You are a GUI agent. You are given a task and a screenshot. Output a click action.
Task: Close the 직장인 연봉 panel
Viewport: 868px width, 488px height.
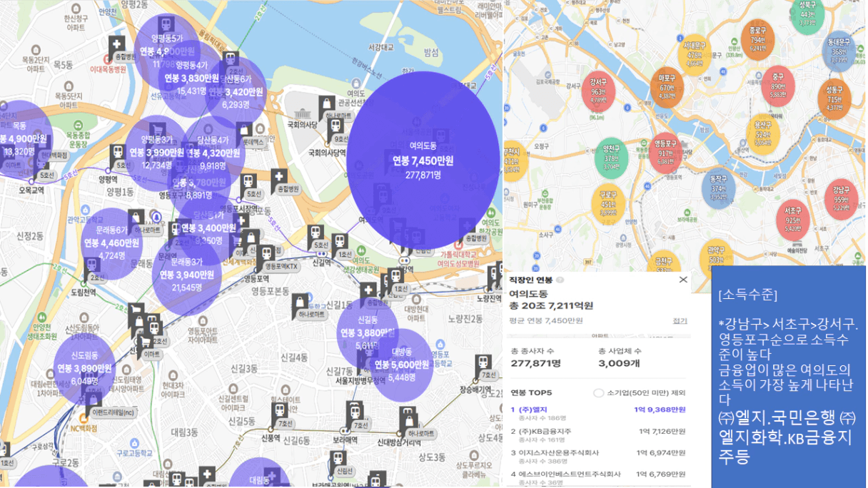tap(683, 280)
